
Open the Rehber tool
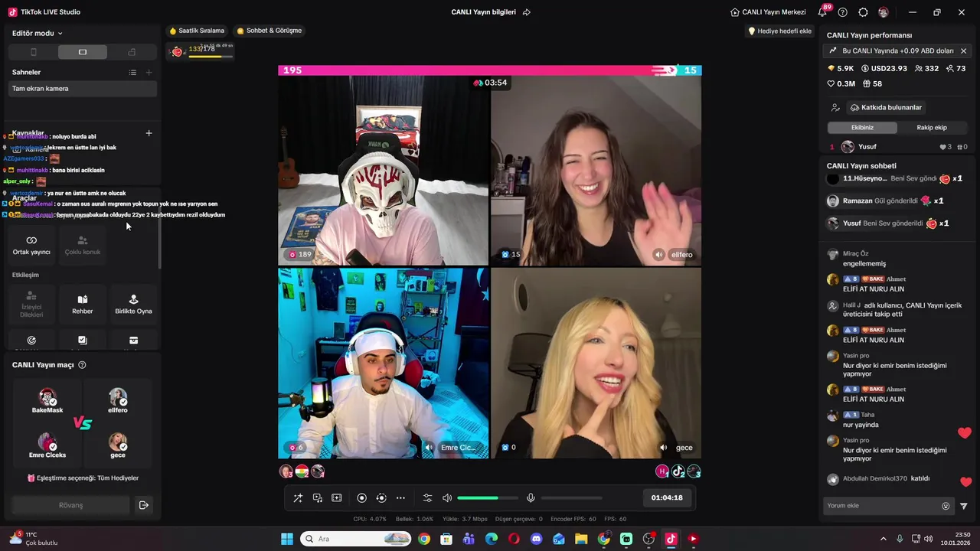(x=83, y=304)
